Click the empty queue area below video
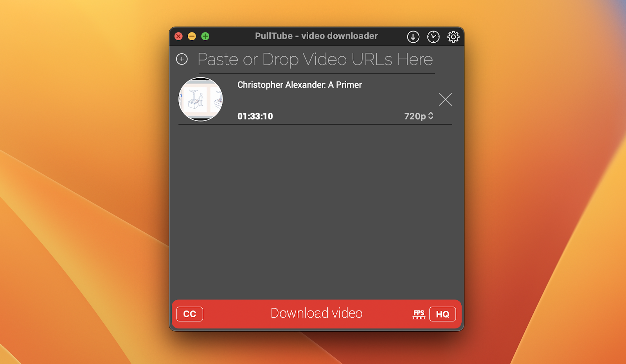This screenshot has width=626, height=364. pyautogui.click(x=316, y=211)
